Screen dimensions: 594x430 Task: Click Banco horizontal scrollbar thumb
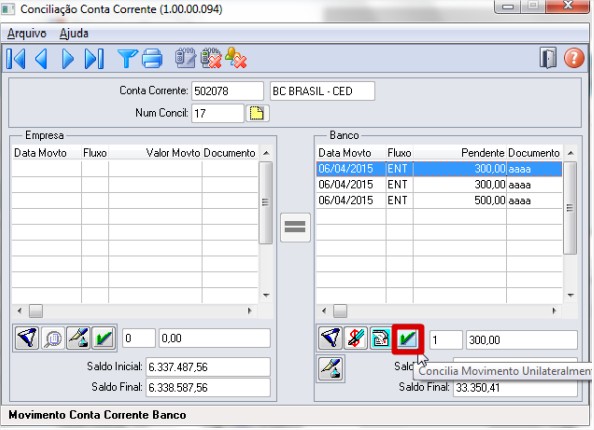point(340,311)
